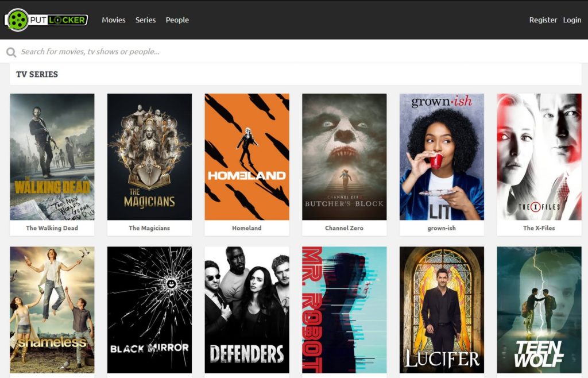
Task: Open the Teen Wolf poster
Action: pos(539,310)
